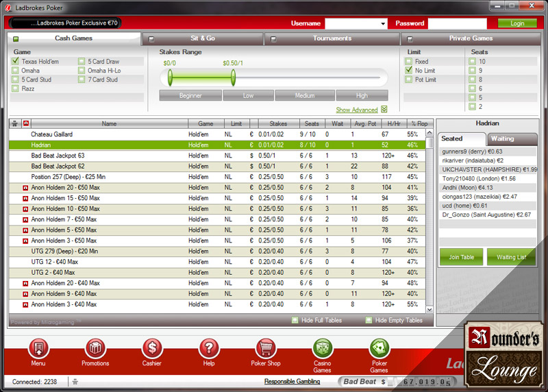This screenshot has width=548, height=392.
Task: Sort table list by Name column
Action: tap(109, 123)
